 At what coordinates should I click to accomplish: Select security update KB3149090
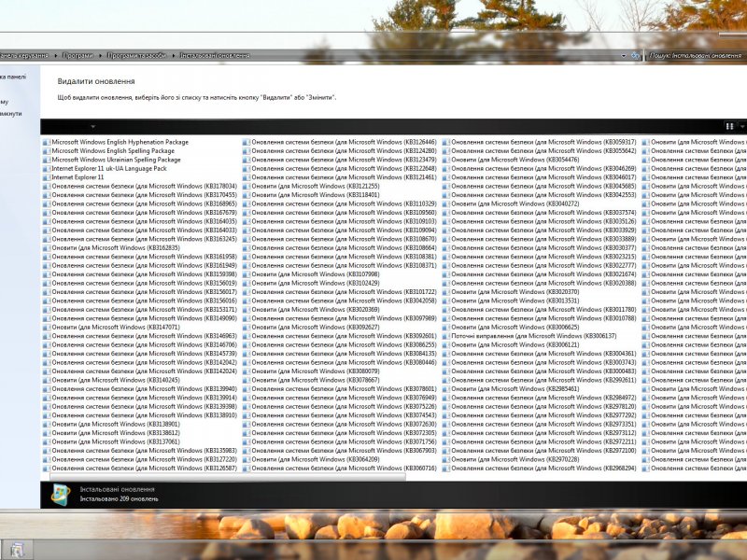click(145, 318)
